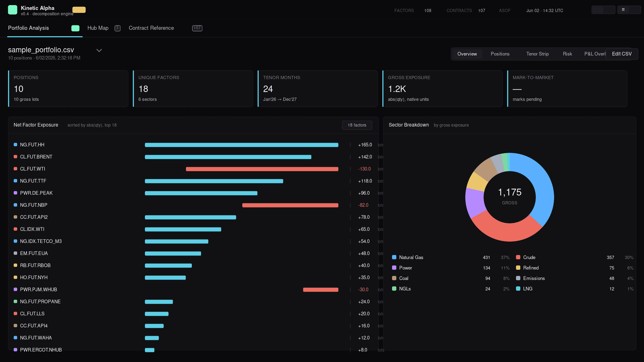This screenshot has height=362, width=644.
Task: Click the Positions summary card
Action: [x=68, y=89]
